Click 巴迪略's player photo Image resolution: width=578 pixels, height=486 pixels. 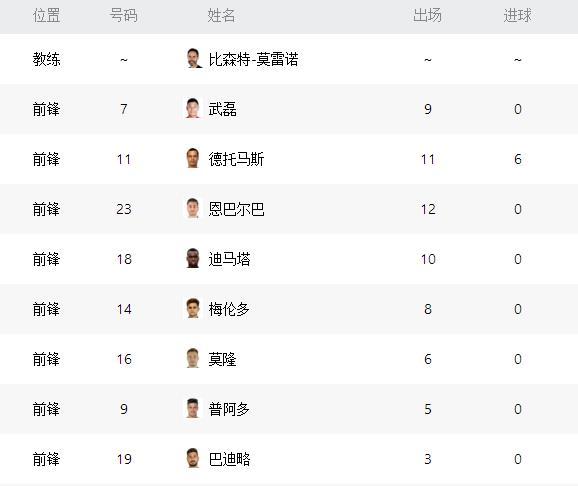click(x=194, y=458)
